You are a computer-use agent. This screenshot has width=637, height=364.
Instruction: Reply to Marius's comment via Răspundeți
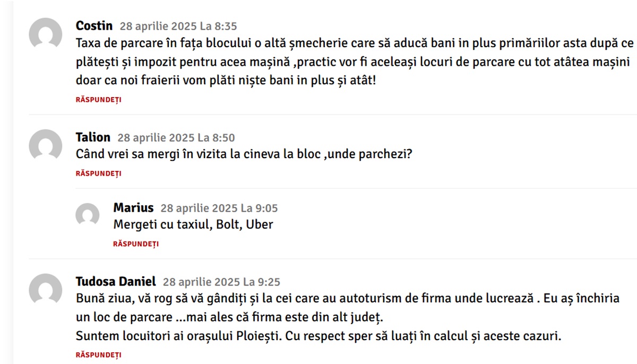click(x=136, y=244)
